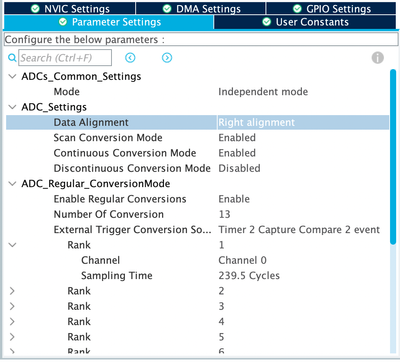Go to next search result arrow

click(x=167, y=58)
